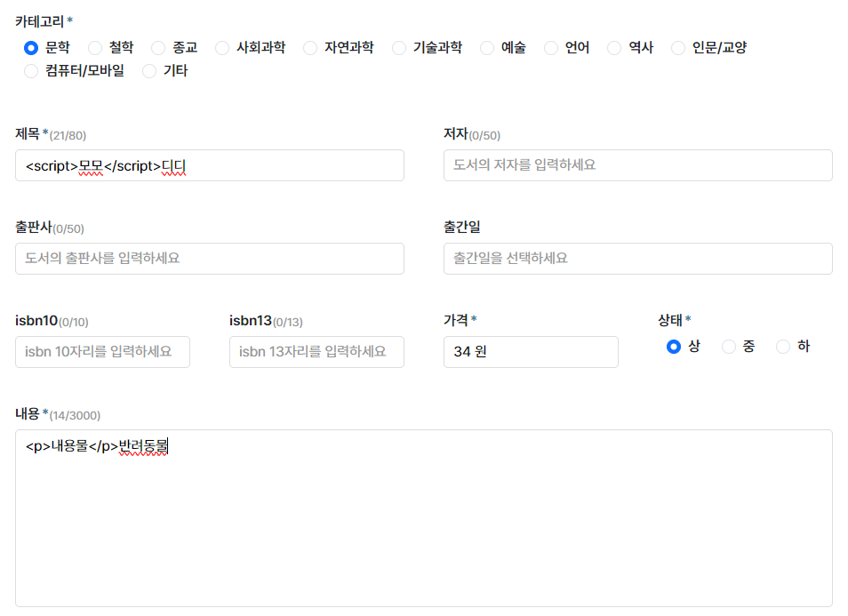Choose 종교 as the category
Image resolution: width=848 pixels, height=616 pixels.
coord(158,48)
